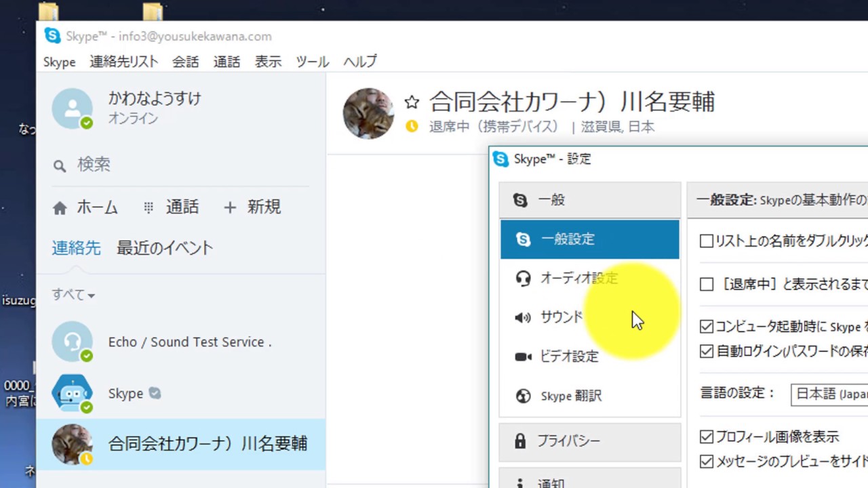Image resolution: width=868 pixels, height=488 pixels.
Task: Click the camera icon for ビデオ設定
Action: click(523, 357)
